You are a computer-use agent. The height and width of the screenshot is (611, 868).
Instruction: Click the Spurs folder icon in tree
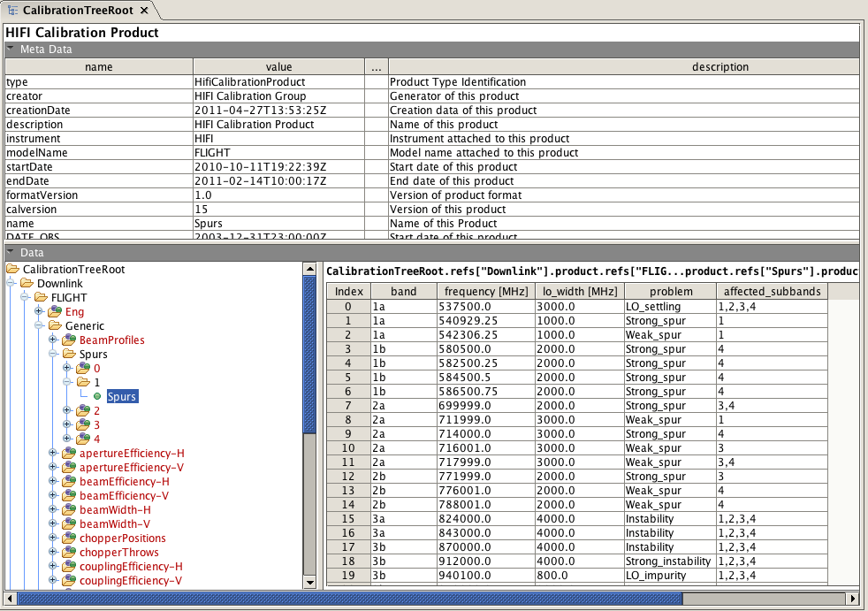69,354
